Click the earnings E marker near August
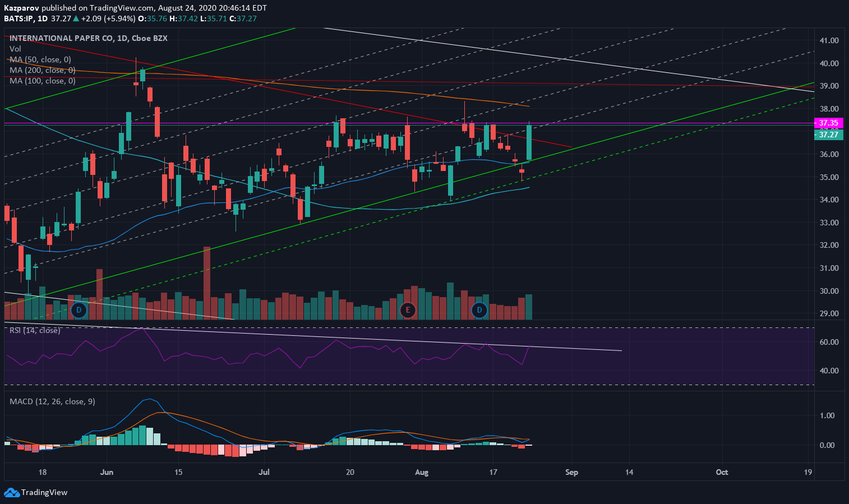 [x=408, y=309]
